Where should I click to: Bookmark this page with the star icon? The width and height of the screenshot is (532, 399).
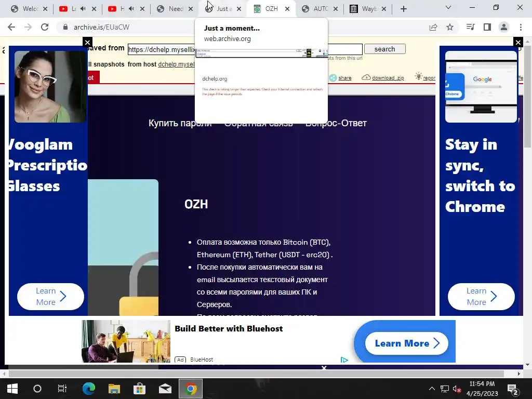pos(450,27)
